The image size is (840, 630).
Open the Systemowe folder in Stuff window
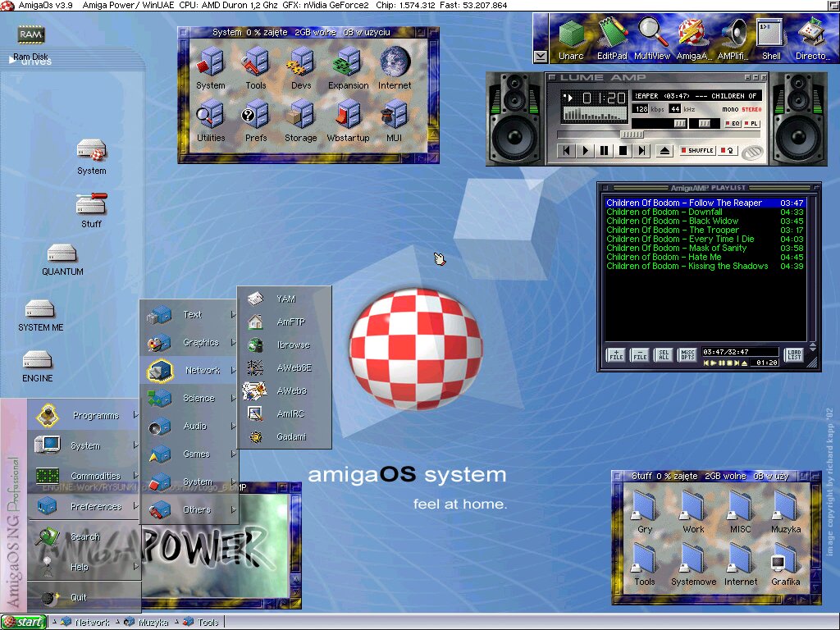[693, 564]
